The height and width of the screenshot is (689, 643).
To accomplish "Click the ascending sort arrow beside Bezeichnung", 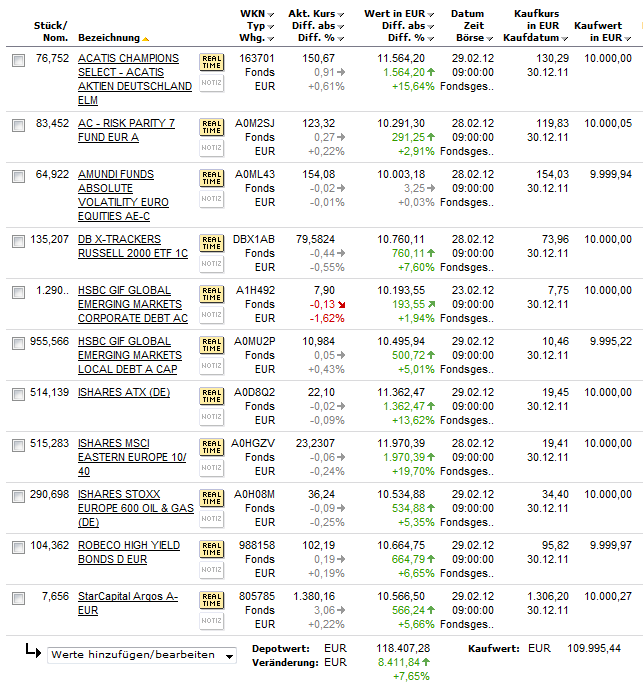I will [145, 39].
